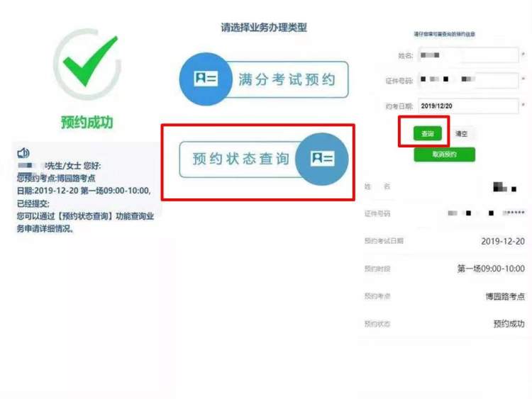
Task: Focus the 姓名 input field
Action: 468,55
